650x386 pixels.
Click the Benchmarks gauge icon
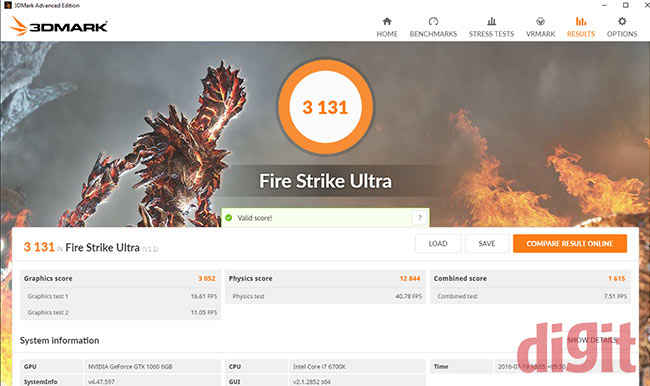click(433, 21)
